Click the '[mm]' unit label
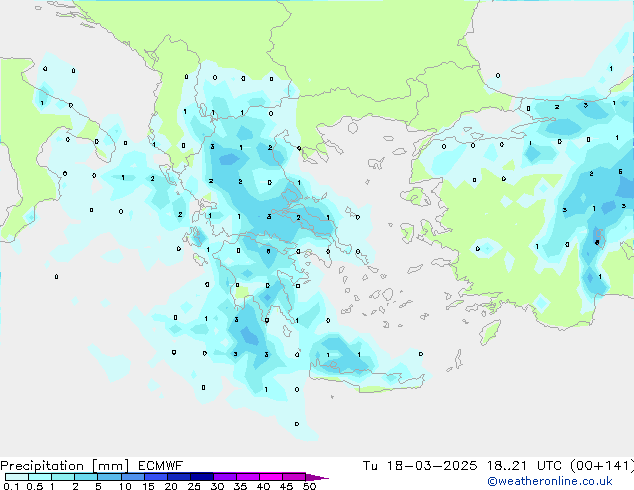Image resolution: width=634 pixels, height=490 pixels. (110, 466)
